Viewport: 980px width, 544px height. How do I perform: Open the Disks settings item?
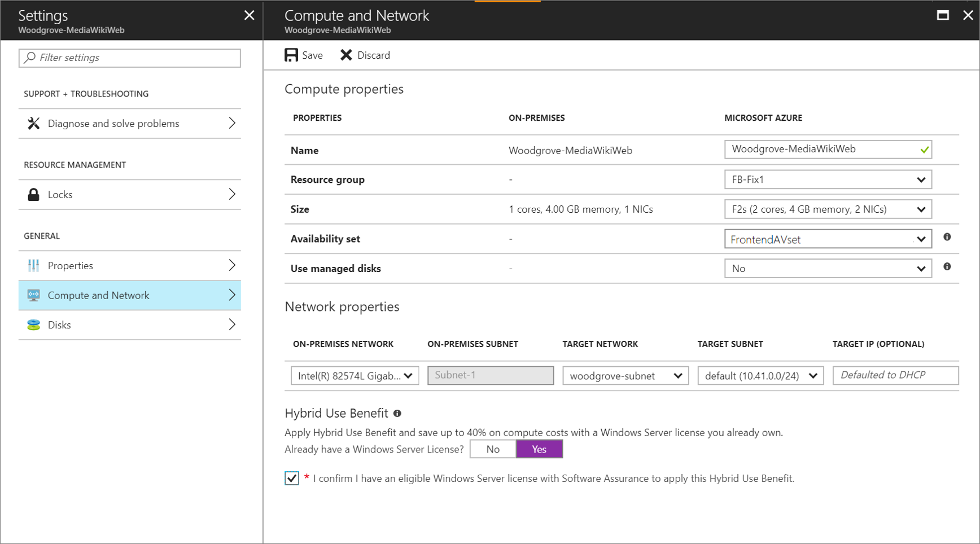click(x=130, y=325)
